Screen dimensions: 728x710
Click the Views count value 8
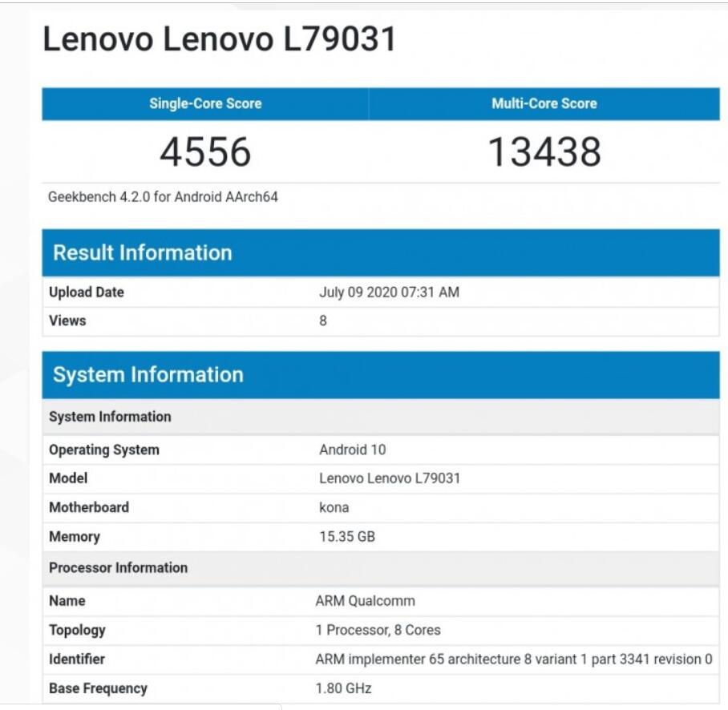323,321
